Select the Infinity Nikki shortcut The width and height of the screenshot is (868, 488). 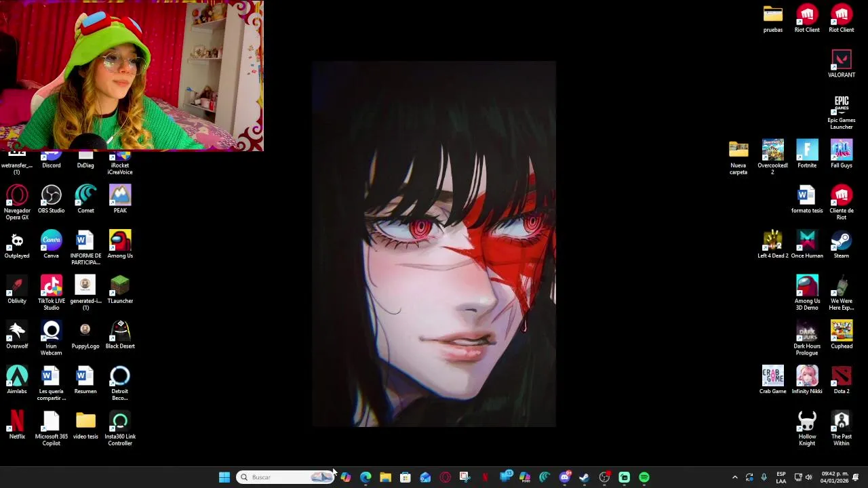(x=807, y=380)
